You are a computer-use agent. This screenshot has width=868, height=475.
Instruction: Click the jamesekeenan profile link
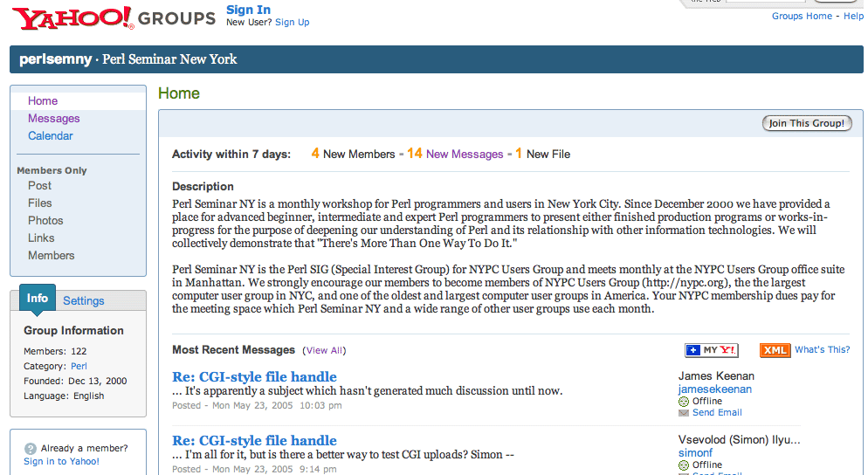(714, 389)
